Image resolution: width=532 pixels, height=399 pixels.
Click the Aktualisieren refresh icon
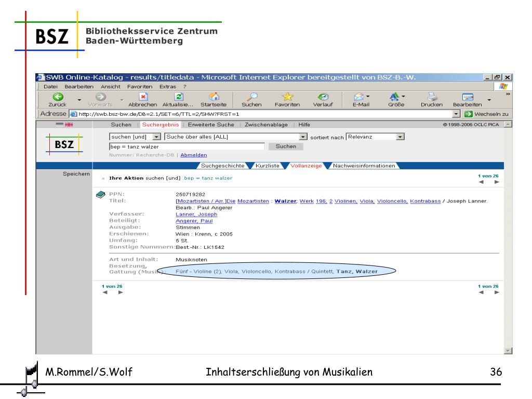[x=179, y=97]
